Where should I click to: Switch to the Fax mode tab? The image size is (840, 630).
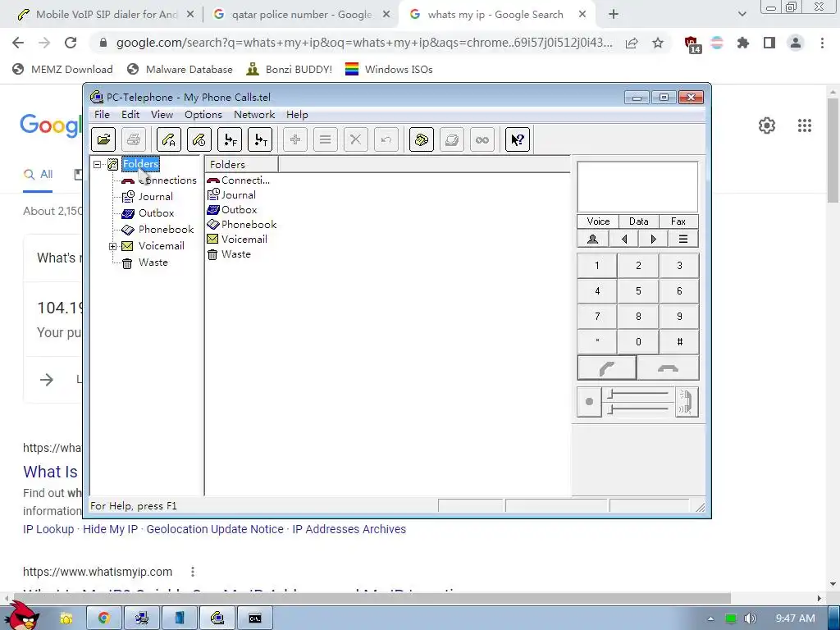[x=678, y=221]
